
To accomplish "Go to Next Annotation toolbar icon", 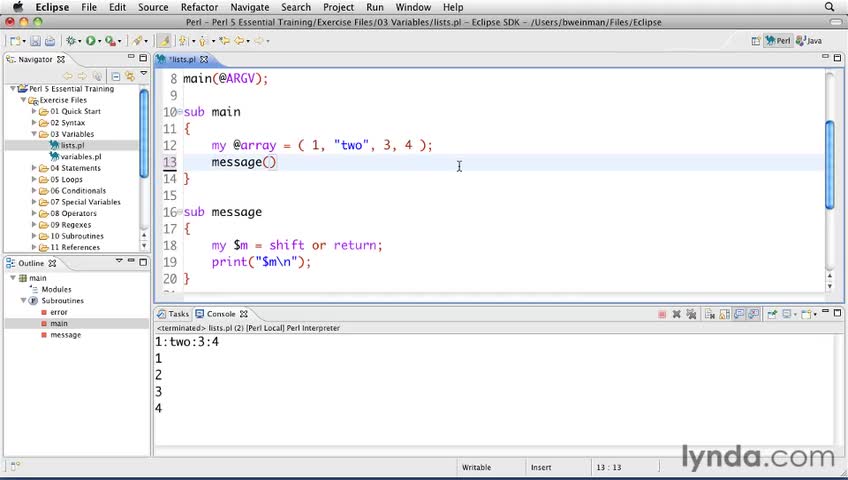I will tap(182, 41).
